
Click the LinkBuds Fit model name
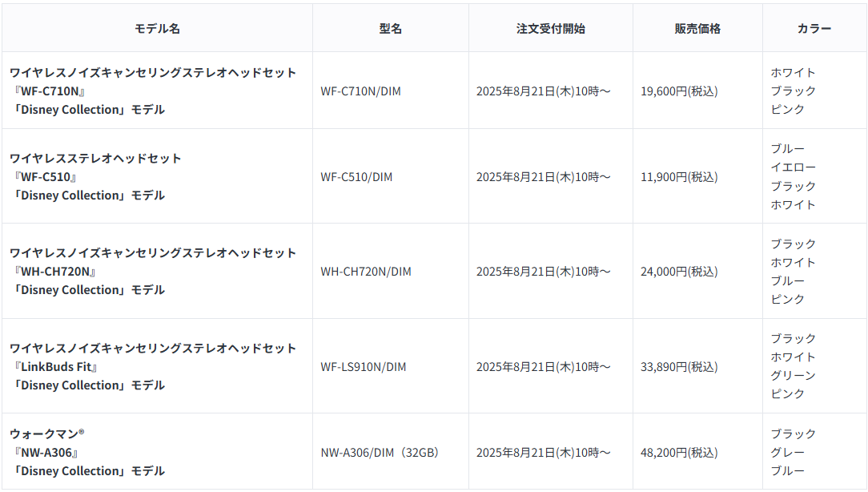56,367
